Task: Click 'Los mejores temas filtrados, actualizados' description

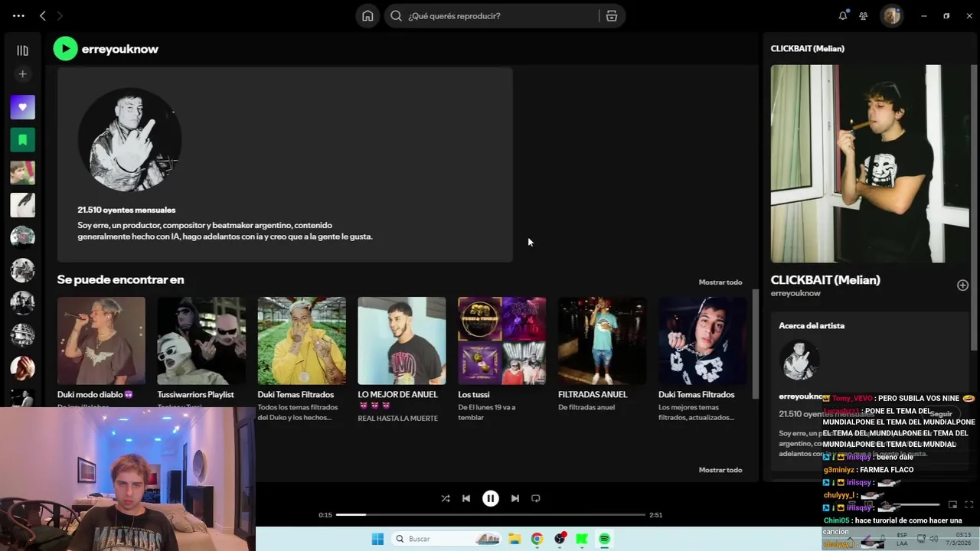Action: coord(696,412)
